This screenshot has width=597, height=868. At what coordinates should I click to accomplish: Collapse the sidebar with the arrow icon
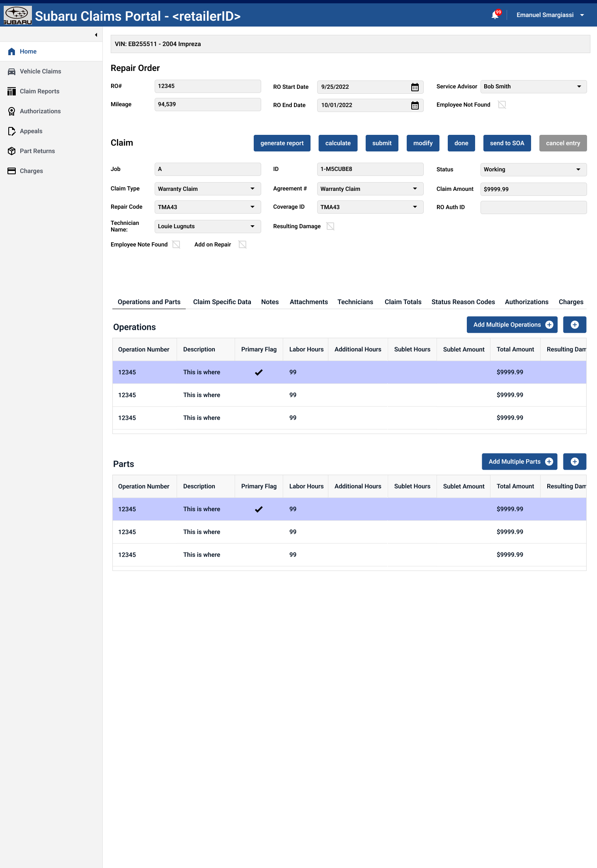tap(96, 35)
